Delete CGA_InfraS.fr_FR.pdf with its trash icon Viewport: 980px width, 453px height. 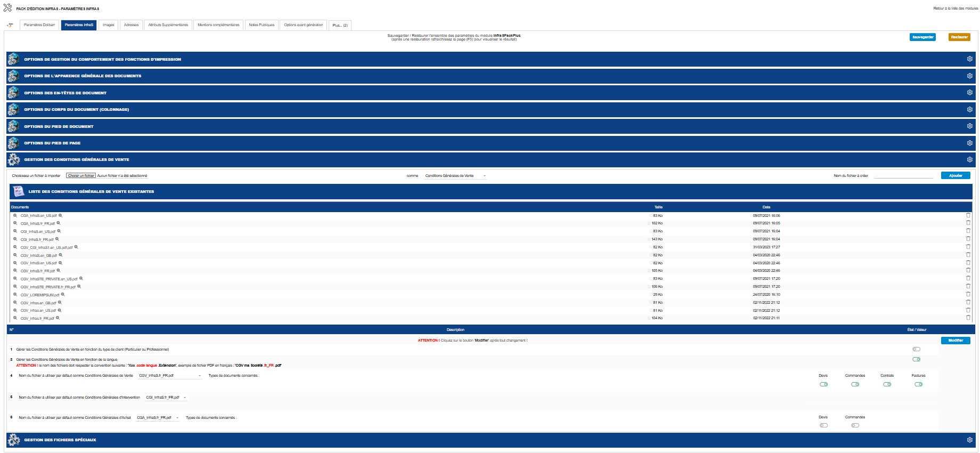click(x=968, y=223)
